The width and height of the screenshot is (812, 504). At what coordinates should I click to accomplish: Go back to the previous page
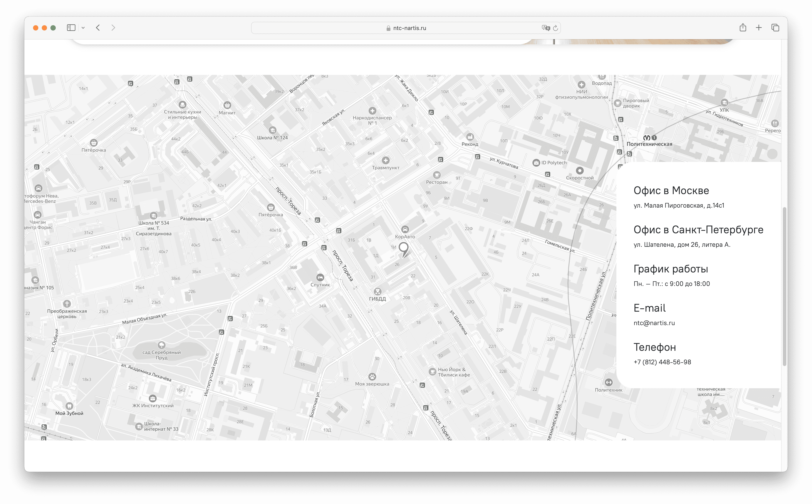[x=98, y=28]
